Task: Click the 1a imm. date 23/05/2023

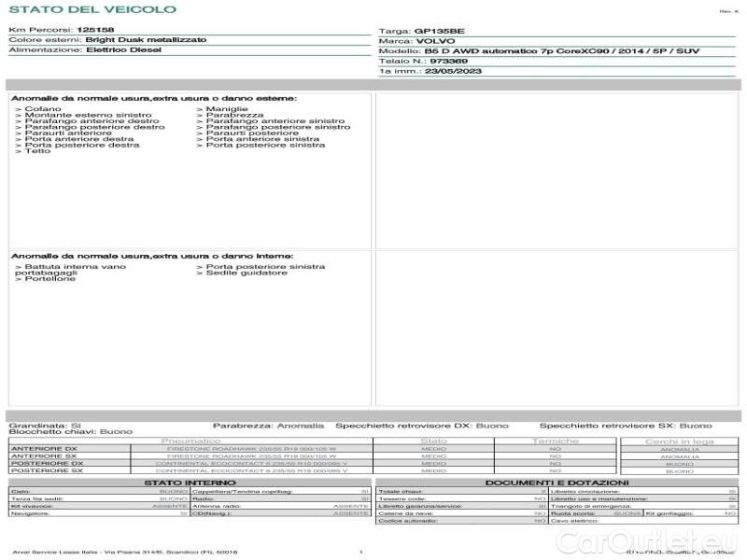Action: click(453, 71)
